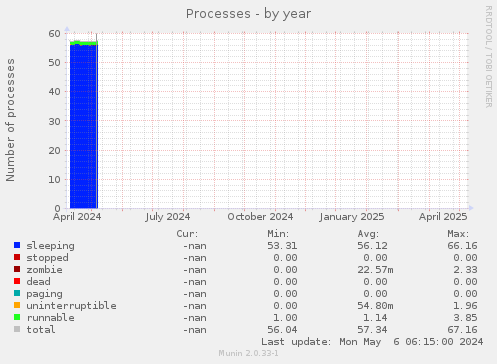Click the y-axis tick label 20
497x364 pixels.
point(55,151)
